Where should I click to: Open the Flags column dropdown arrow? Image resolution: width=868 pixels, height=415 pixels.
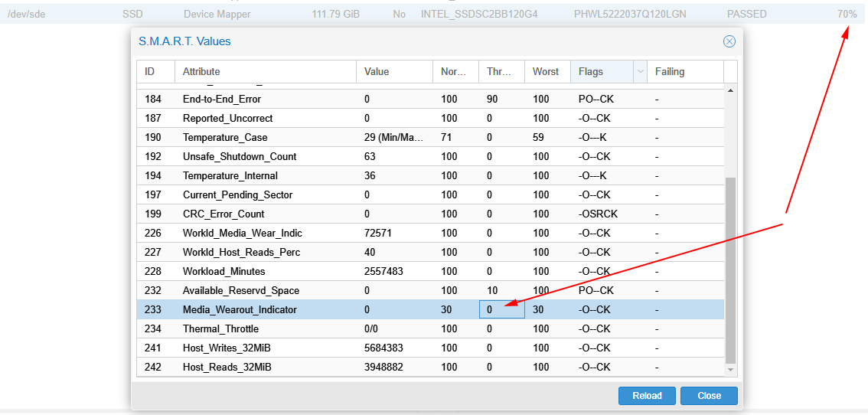(x=641, y=71)
